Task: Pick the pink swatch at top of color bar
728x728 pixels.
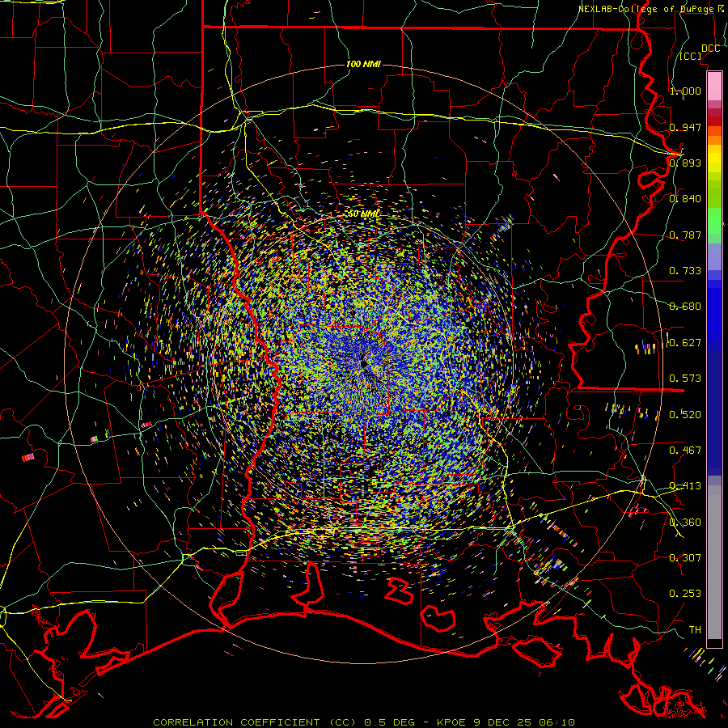Action: [714, 87]
